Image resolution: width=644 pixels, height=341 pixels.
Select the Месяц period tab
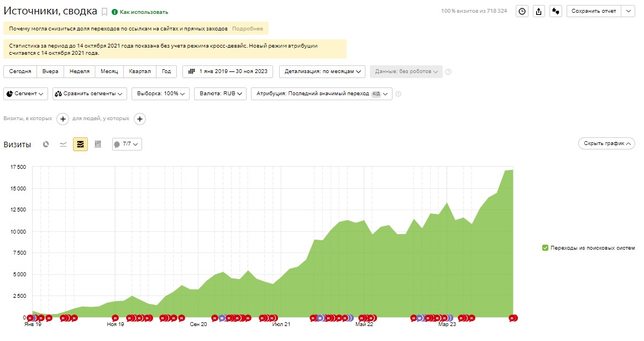109,71
